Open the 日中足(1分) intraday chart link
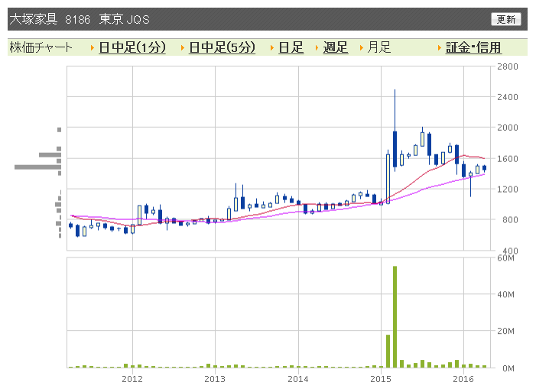536x392 pixels. pos(132,47)
